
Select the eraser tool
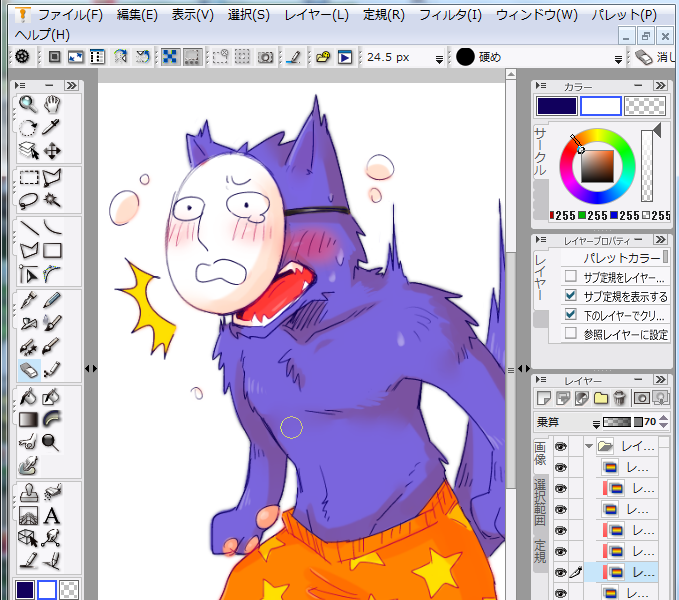tap(28, 371)
